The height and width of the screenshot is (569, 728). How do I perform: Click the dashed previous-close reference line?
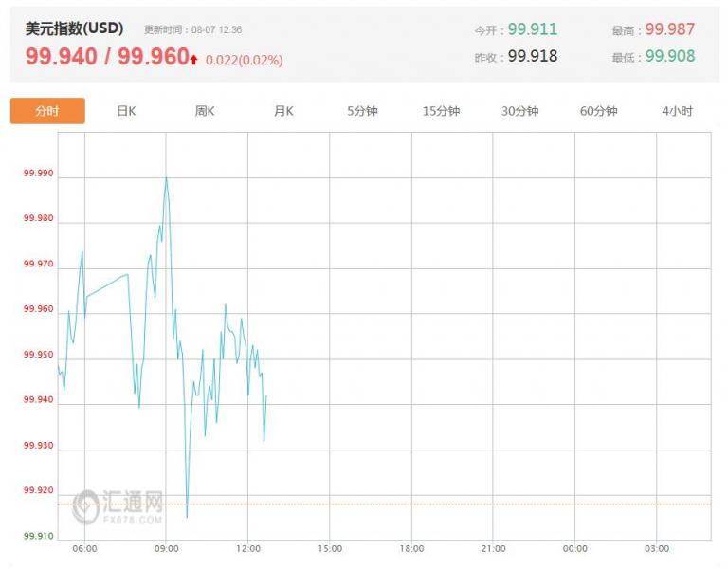pyautogui.click(x=385, y=505)
